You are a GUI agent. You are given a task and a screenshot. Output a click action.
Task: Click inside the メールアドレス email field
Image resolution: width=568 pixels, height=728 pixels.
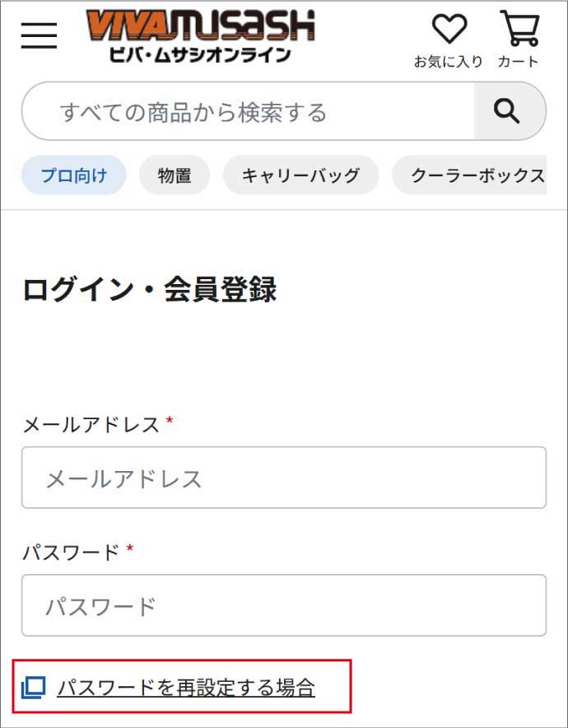pos(284,478)
